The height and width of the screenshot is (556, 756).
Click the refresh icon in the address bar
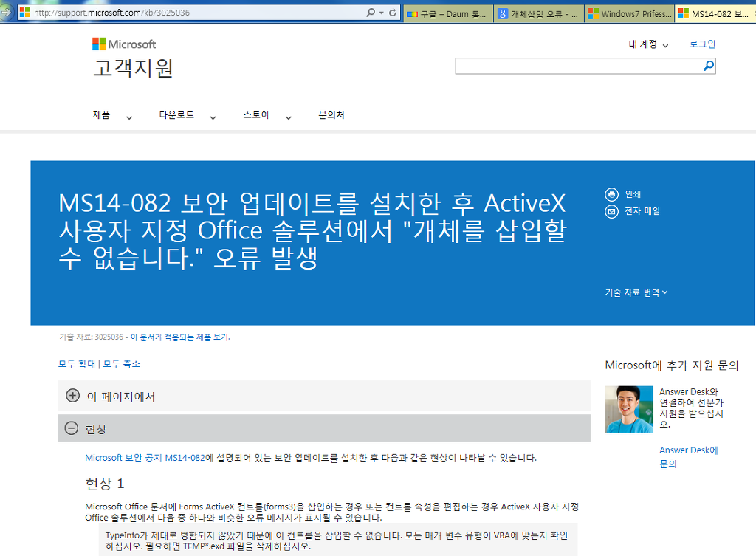coord(392,13)
